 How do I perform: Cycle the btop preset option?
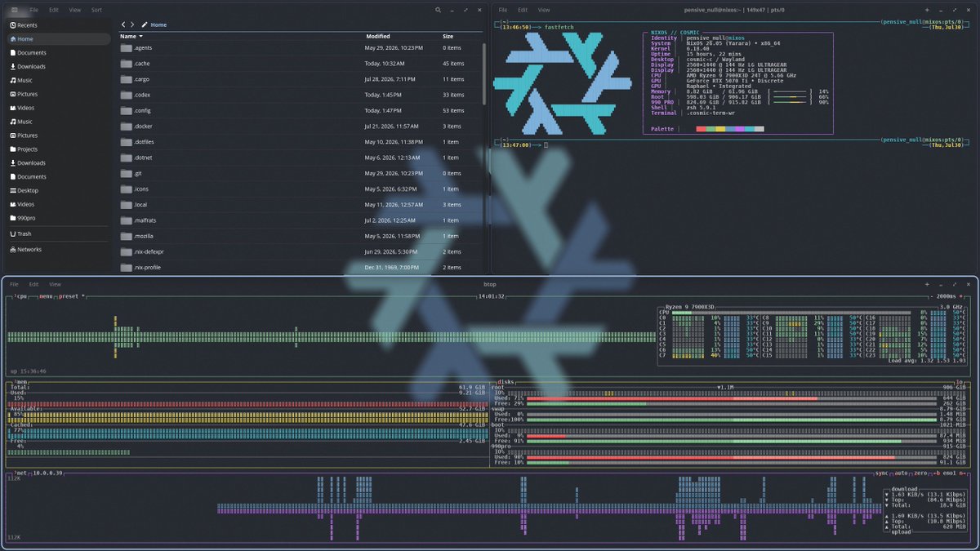pyautogui.click(x=72, y=296)
